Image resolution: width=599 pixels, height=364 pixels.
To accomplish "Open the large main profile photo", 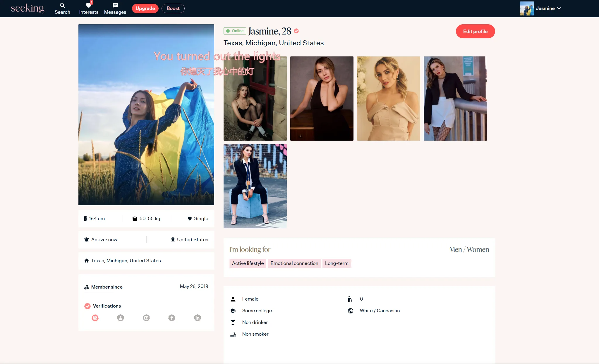I will coord(146,123).
